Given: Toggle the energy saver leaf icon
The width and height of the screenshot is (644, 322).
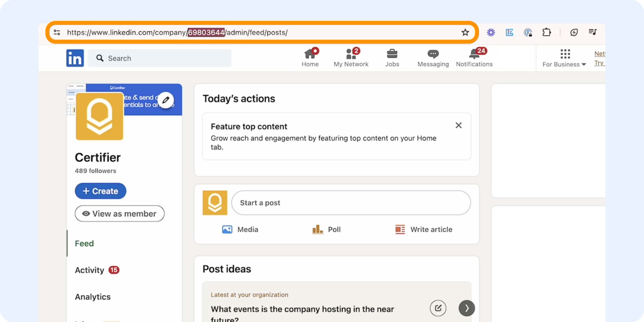Looking at the screenshot, I should [574, 32].
